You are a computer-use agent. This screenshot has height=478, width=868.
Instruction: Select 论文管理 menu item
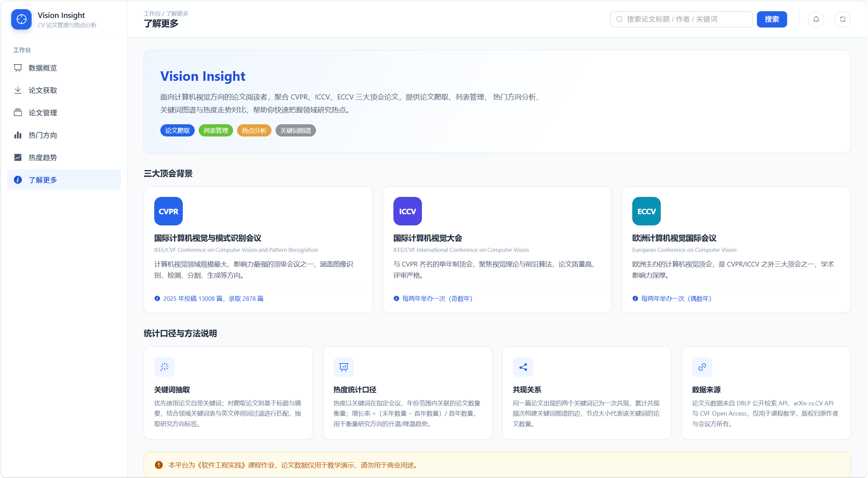click(x=64, y=113)
